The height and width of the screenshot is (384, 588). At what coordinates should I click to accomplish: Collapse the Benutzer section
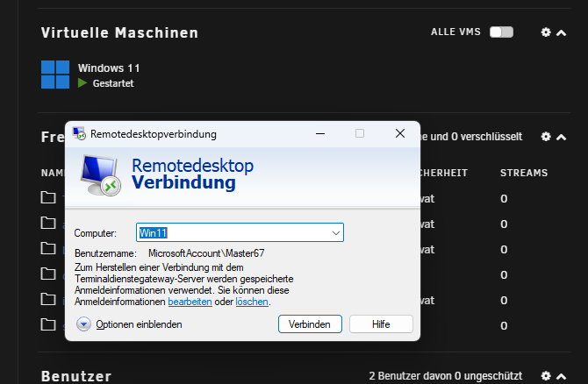(x=561, y=376)
